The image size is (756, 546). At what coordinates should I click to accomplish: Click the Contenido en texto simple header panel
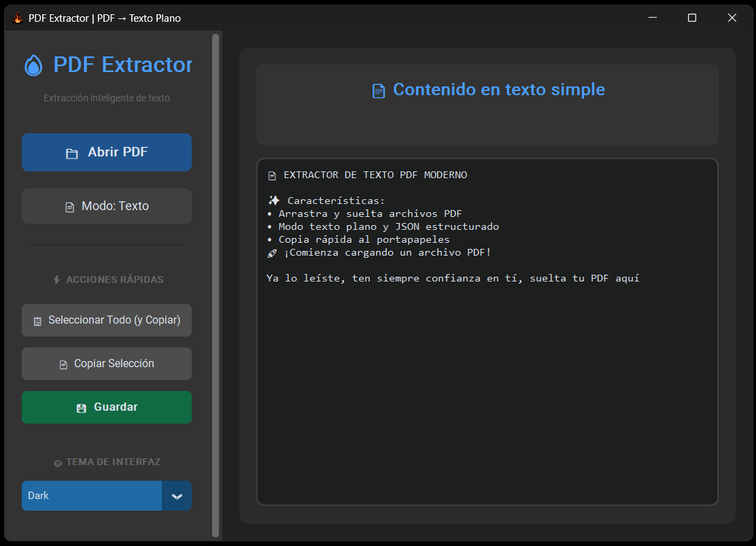[x=487, y=104]
